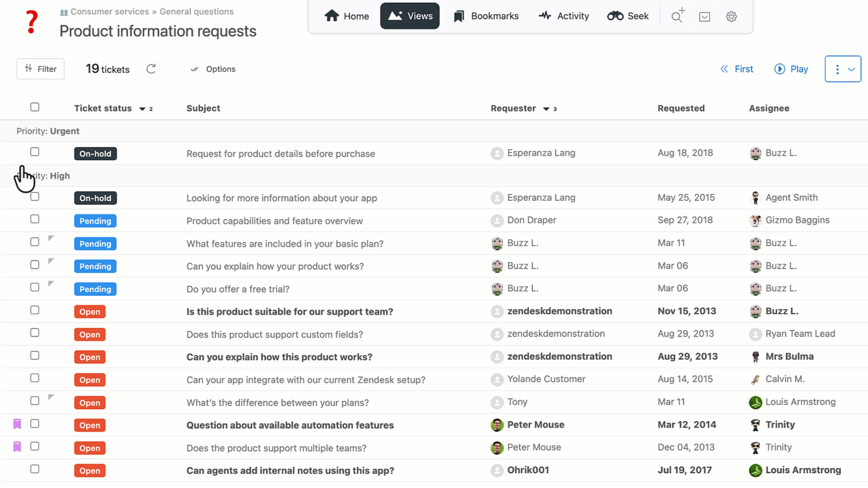Sort by Requester column arrow
Image resolution: width=868 pixels, height=488 pixels.
pyautogui.click(x=546, y=109)
